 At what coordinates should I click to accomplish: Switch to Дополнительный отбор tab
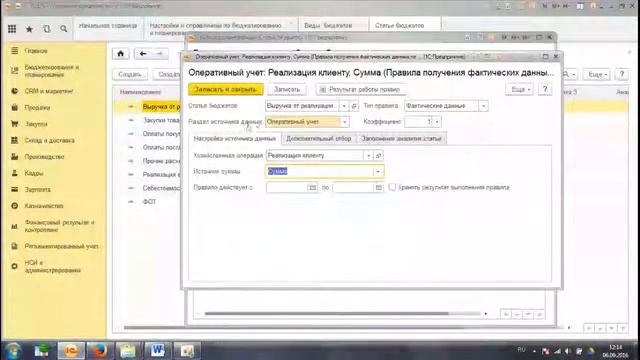click(318, 139)
